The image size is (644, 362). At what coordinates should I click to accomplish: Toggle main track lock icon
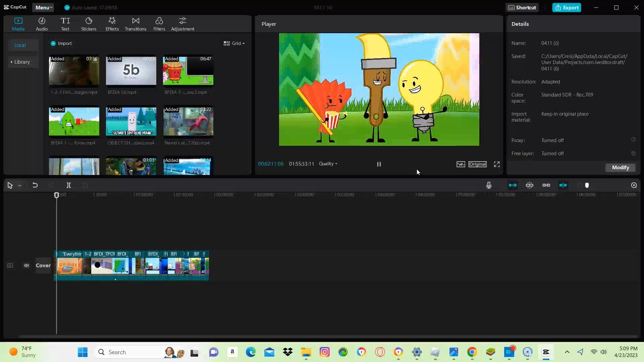(x=10, y=265)
